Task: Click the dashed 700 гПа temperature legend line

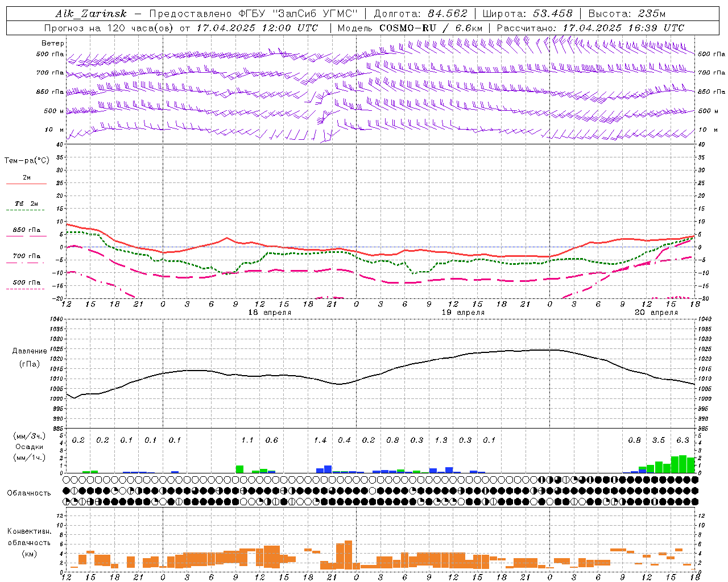Action: [26, 263]
